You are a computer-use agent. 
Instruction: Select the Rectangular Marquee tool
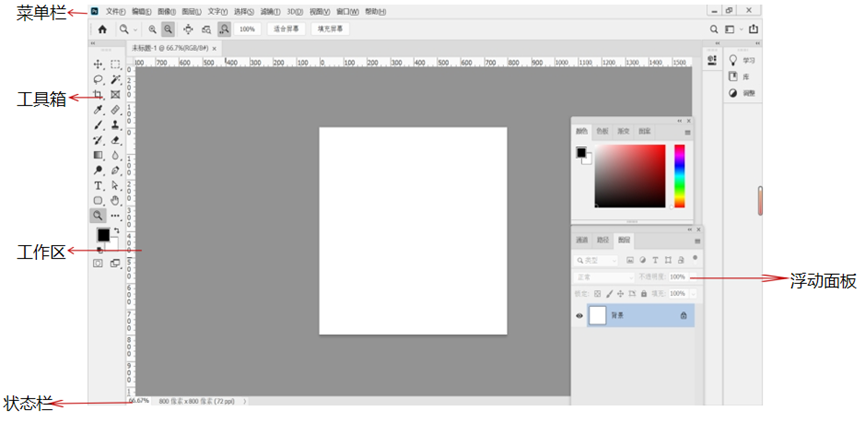pos(115,64)
